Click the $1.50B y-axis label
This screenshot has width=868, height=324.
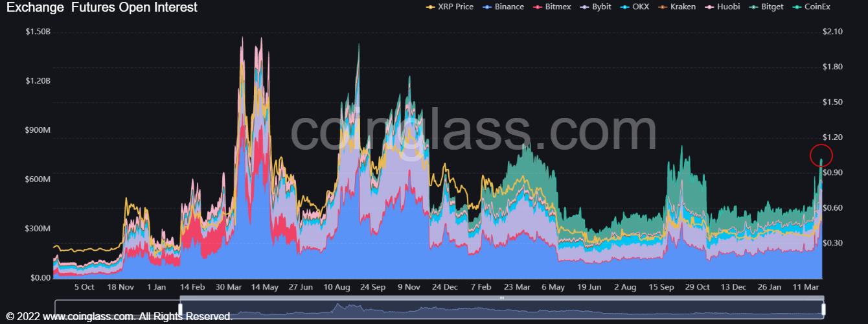click(38, 32)
